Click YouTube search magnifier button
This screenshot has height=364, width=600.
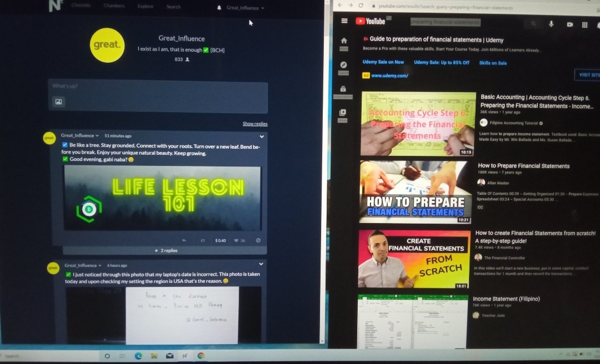coord(533,24)
